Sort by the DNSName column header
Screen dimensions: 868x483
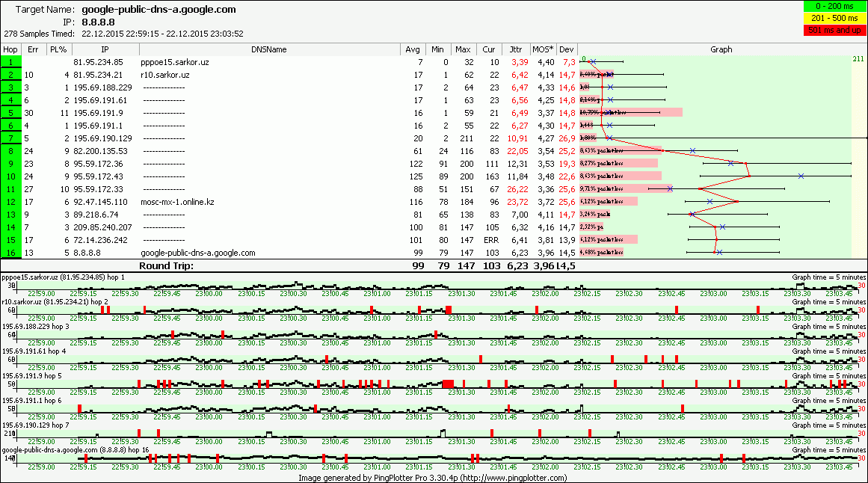[270, 49]
